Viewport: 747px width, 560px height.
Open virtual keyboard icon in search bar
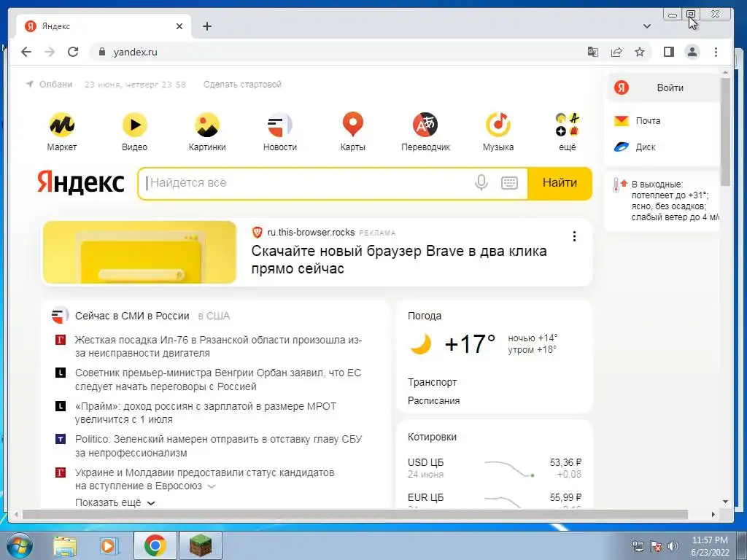[509, 182]
